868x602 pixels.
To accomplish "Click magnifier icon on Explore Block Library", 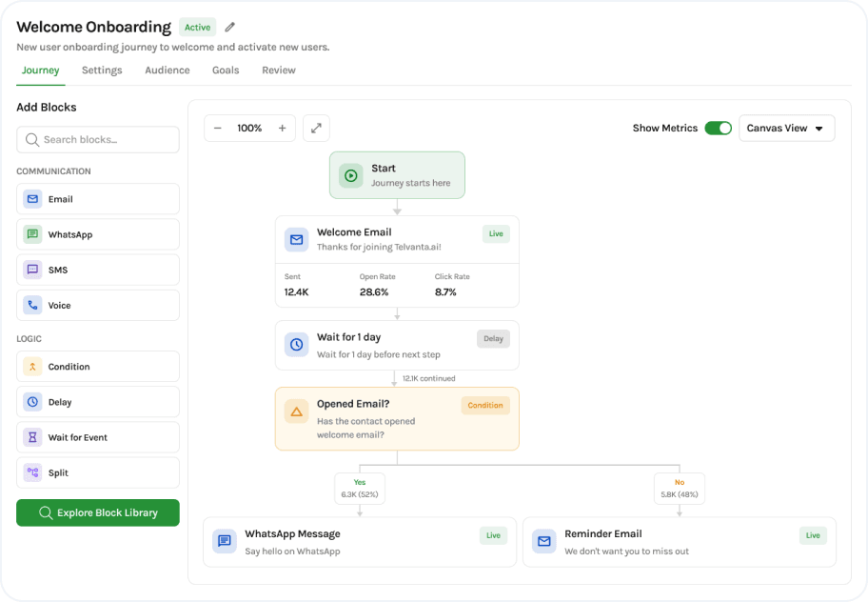I will pyautogui.click(x=46, y=512).
